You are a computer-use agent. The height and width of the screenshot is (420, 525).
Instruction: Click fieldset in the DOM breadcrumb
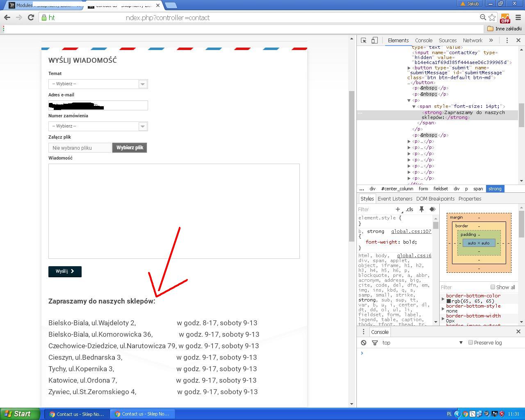(x=441, y=189)
